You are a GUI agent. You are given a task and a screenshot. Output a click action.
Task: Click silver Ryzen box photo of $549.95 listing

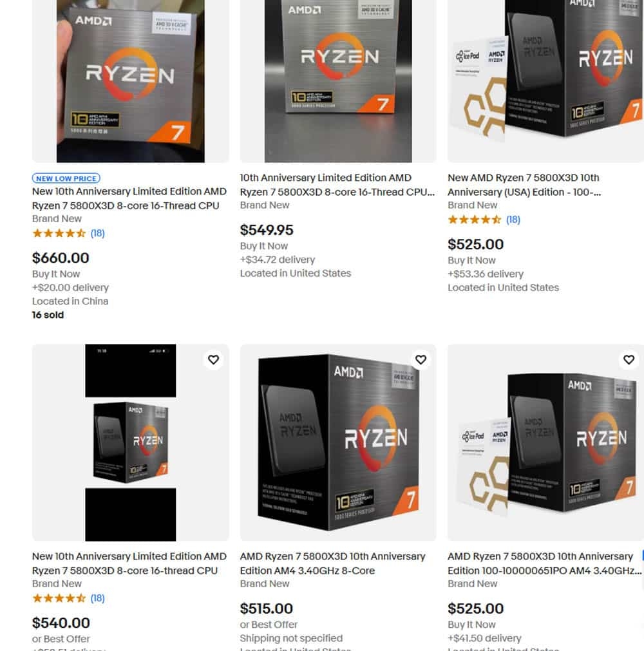(x=338, y=81)
